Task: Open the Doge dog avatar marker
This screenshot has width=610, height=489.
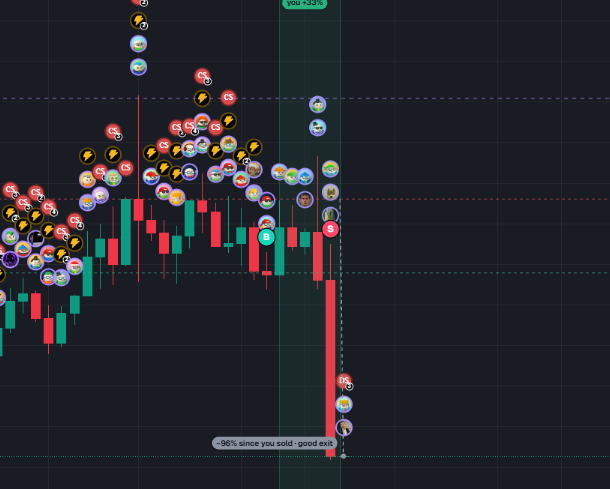Action: click(330, 192)
